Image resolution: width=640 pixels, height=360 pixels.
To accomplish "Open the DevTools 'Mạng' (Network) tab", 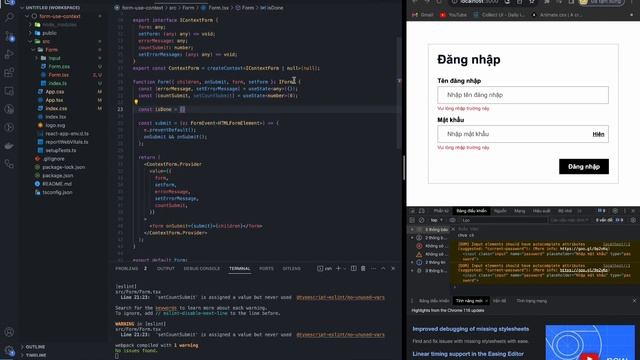I will coord(520,211).
